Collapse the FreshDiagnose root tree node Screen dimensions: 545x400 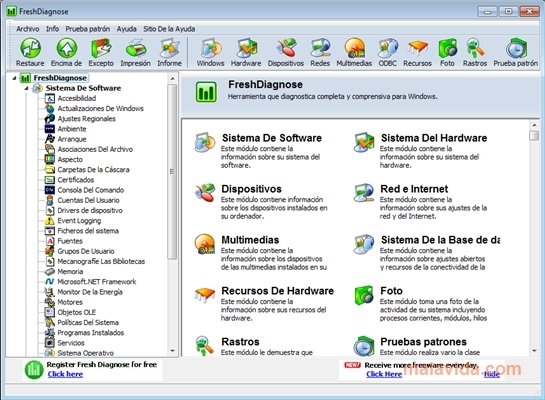click(14, 78)
